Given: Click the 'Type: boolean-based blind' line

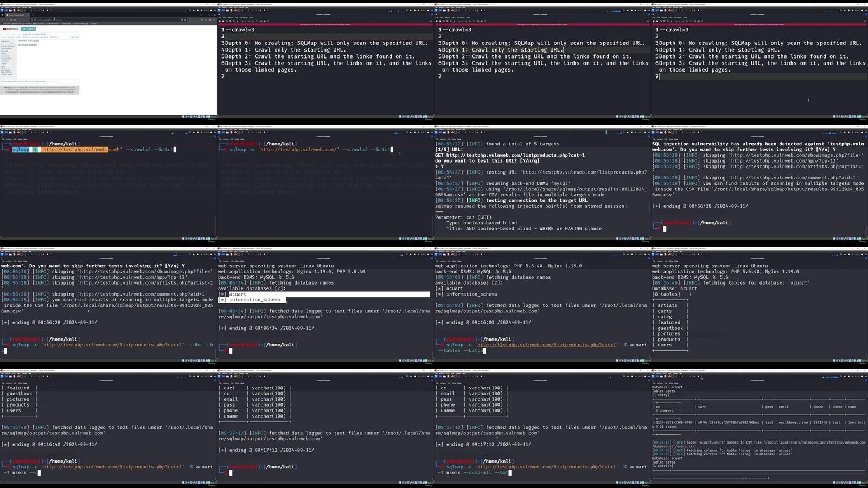Looking at the screenshot, I should coord(482,223).
